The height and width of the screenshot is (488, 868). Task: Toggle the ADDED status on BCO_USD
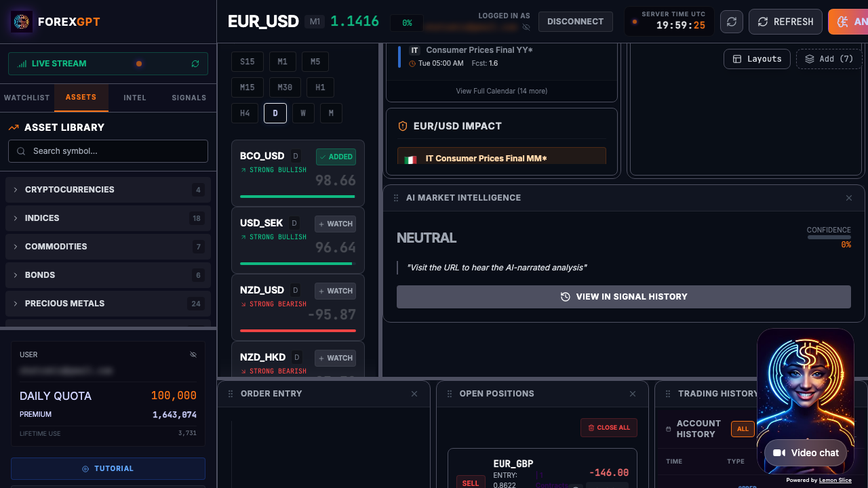336,157
